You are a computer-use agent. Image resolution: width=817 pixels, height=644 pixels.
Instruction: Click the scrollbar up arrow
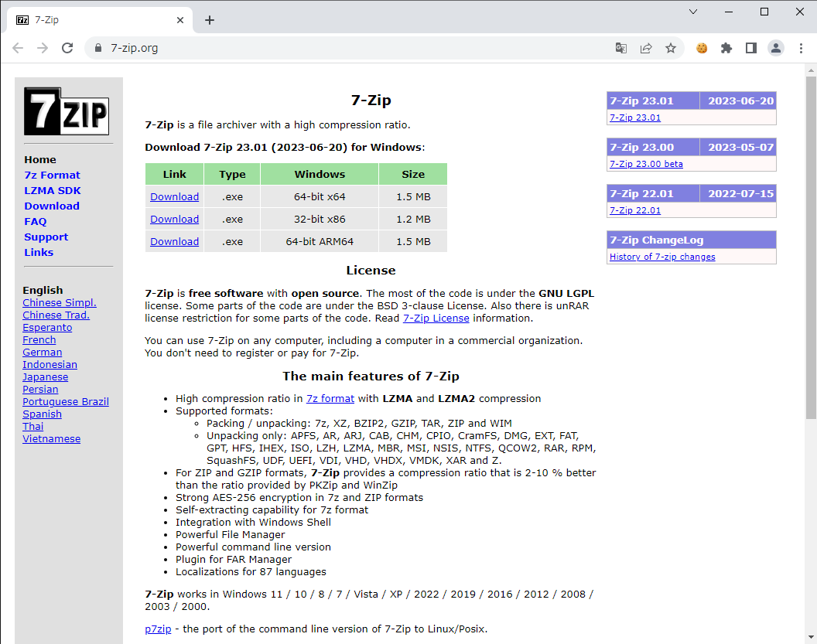pos(811,70)
